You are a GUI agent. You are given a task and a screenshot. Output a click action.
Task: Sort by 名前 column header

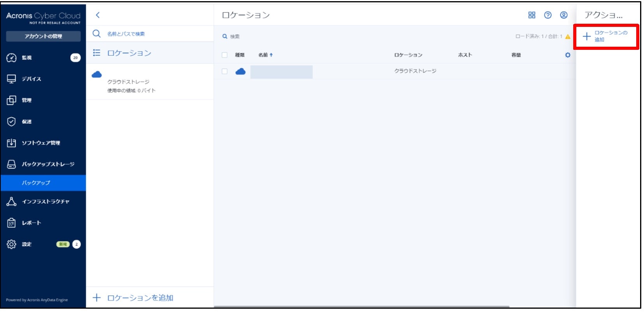point(266,55)
